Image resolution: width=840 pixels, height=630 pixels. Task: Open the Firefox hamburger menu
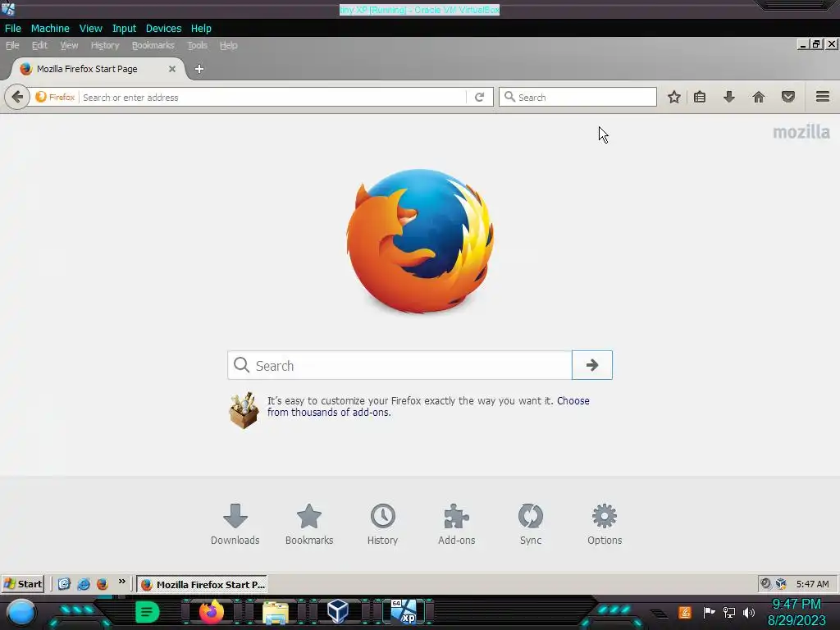pyautogui.click(x=823, y=97)
